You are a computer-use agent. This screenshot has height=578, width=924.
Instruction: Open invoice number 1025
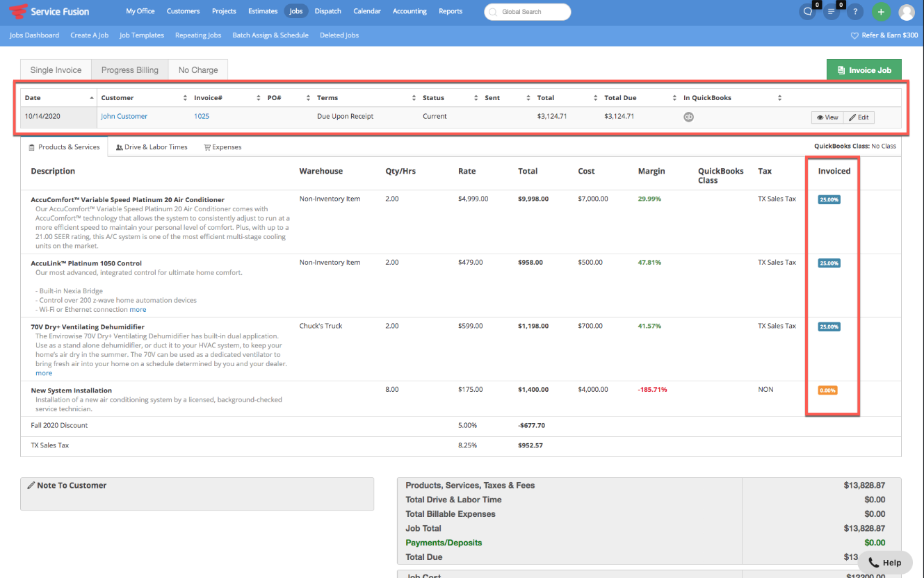(202, 117)
